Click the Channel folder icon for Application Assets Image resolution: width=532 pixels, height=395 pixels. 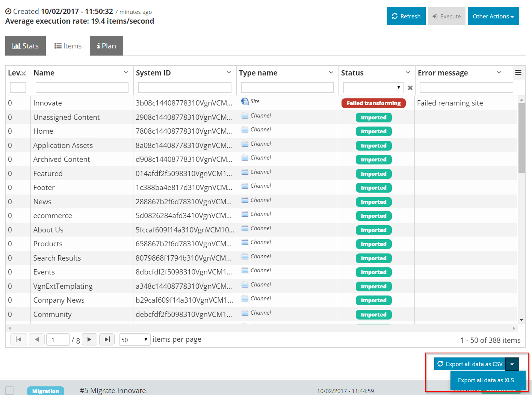(x=245, y=144)
